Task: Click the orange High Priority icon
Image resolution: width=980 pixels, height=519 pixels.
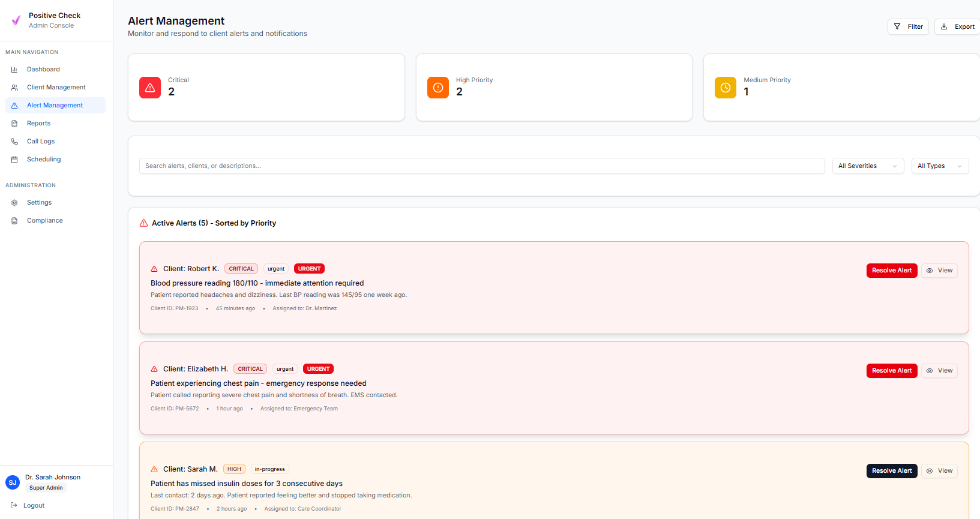Action: 438,88
